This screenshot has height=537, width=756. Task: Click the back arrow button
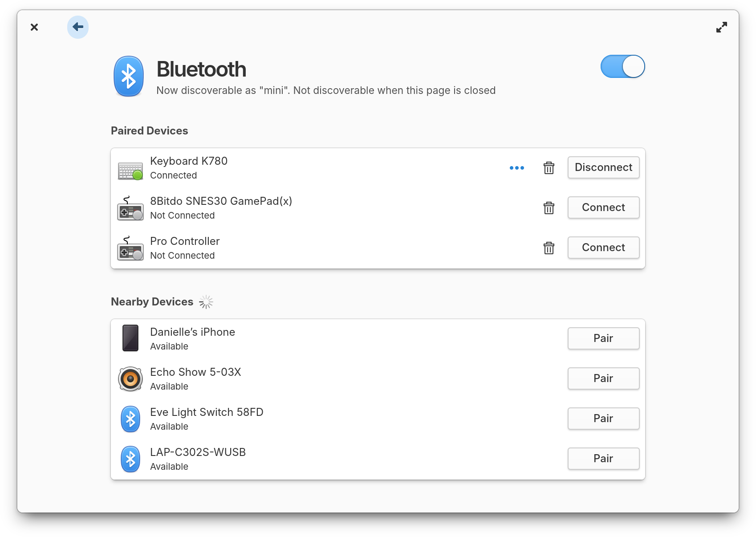[x=78, y=27]
